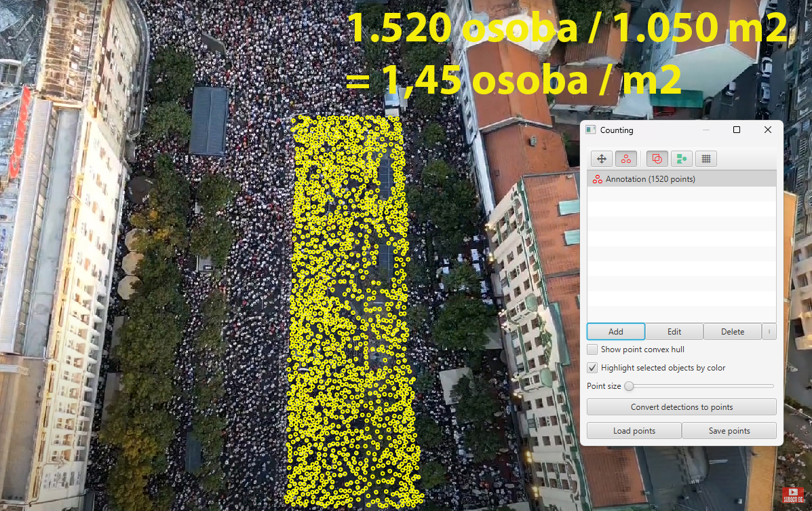Click the Counting window title icon
Screen dimensions: 812x511
coord(591,130)
